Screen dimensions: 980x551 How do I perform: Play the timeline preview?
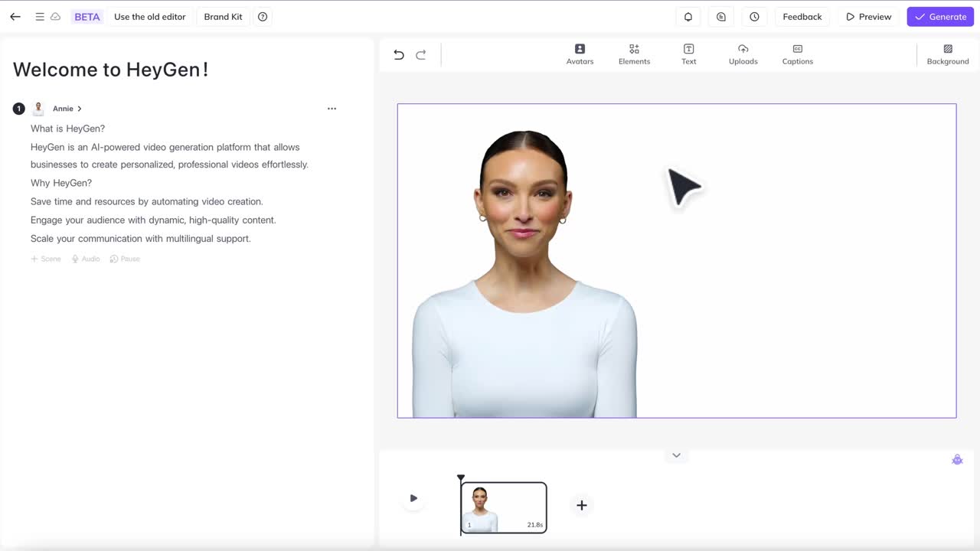413,498
